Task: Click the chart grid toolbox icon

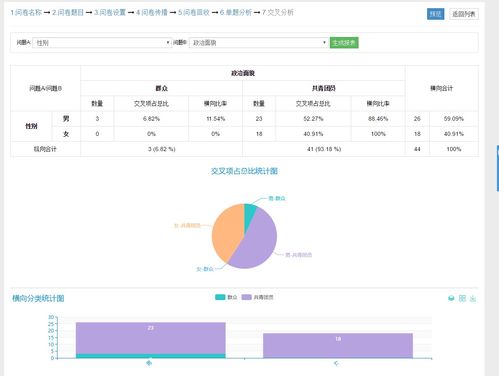Action: 462,298
